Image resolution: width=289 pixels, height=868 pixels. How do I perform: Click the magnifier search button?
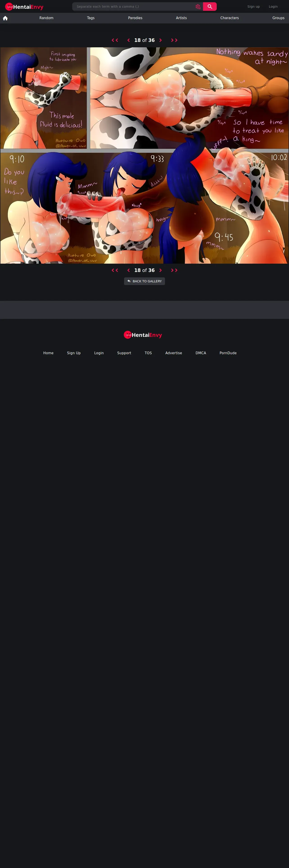pos(210,7)
